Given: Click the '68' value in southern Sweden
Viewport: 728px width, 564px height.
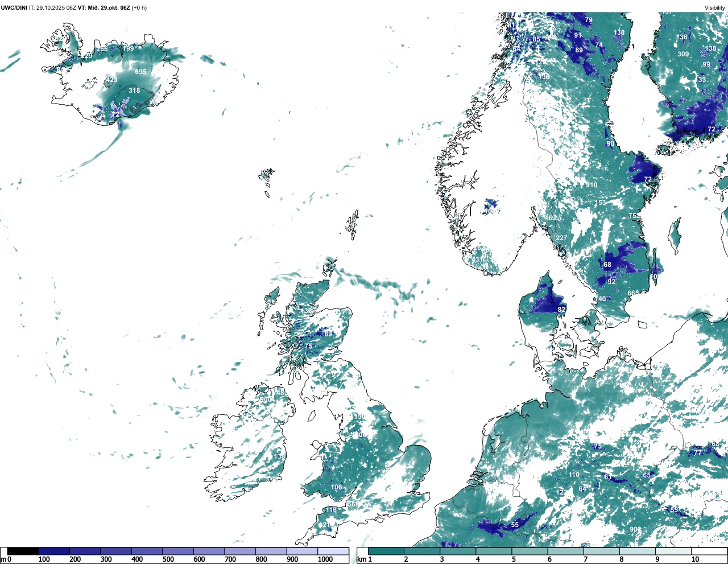Looking at the screenshot, I should 607,265.
